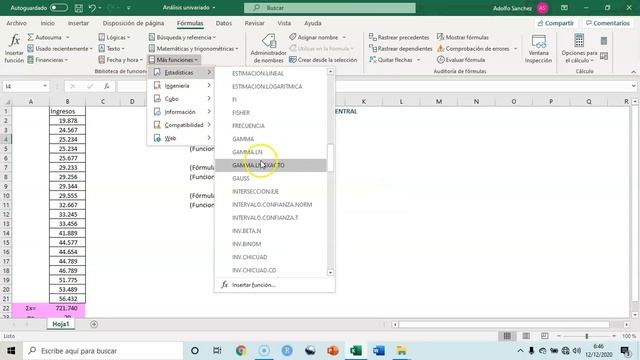Add a new sheet with plus button
The width and height of the screenshot is (640, 360).
[x=94, y=324]
